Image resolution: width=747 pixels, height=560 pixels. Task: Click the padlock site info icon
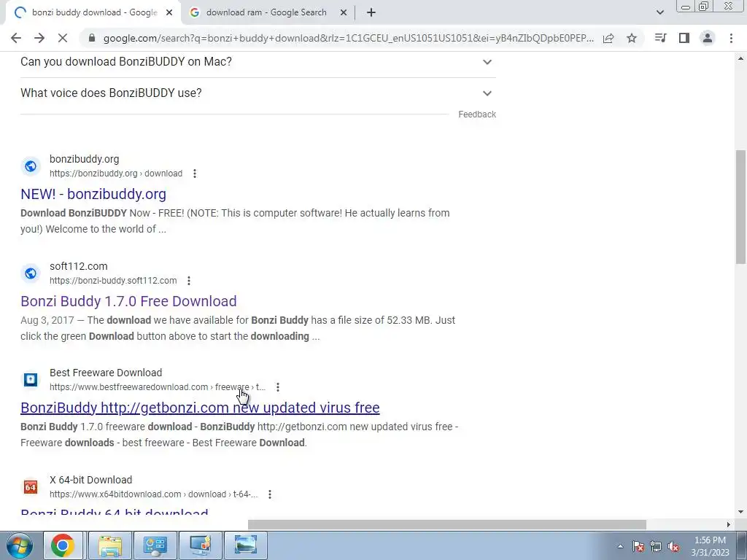pos(92,38)
